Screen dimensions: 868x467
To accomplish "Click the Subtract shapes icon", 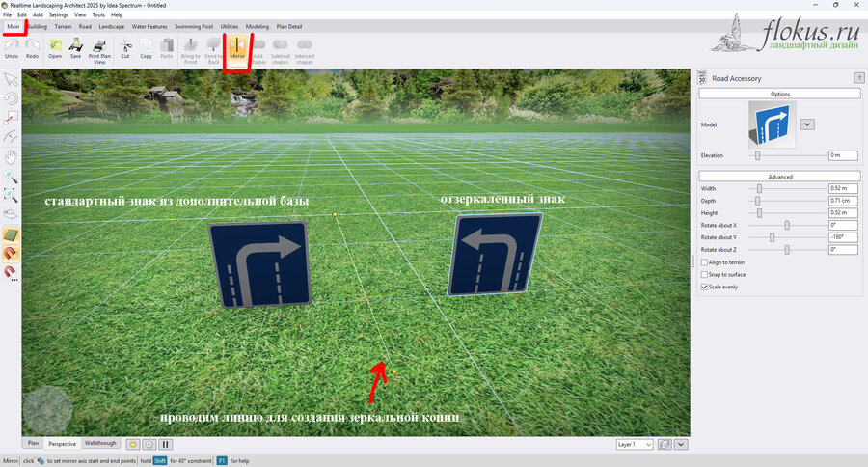I will [x=281, y=51].
